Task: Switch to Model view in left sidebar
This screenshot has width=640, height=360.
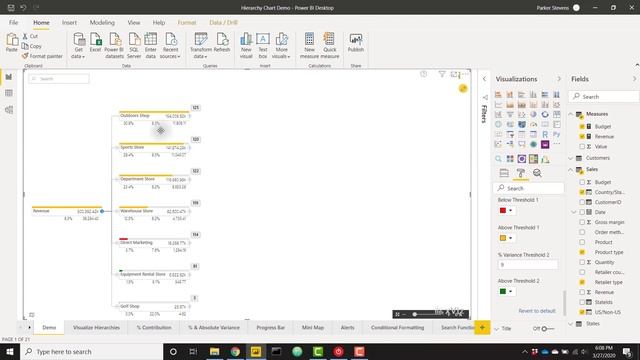Action: click(9, 109)
